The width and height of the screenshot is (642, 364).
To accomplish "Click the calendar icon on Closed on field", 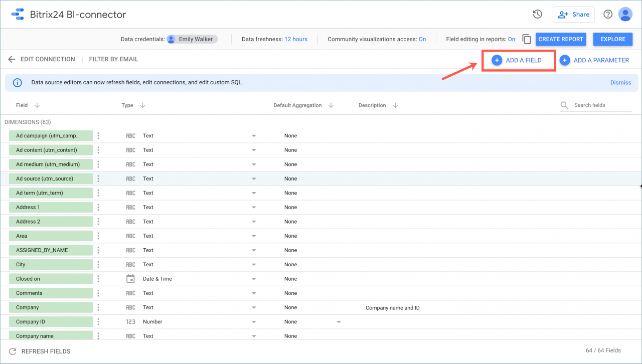I will [x=130, y=278].
